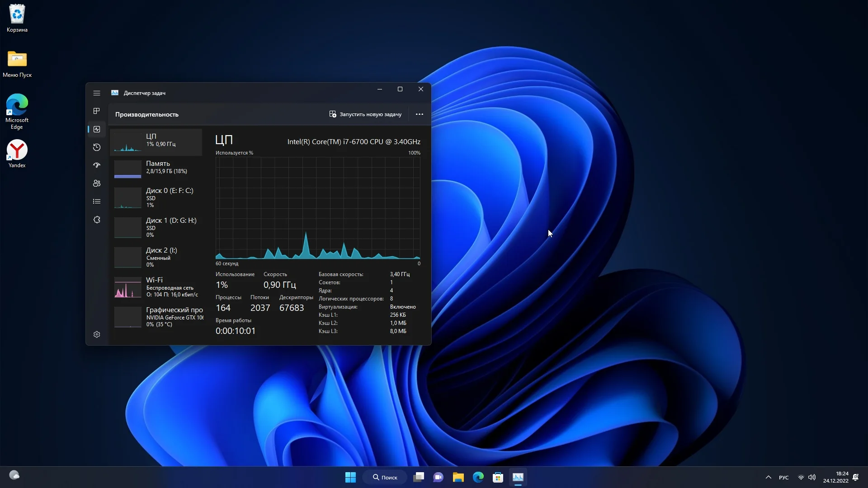The width and height of the screenshot is (868, 488).
Task: Open Users page sidebar icon
Action: click(96, 183)
